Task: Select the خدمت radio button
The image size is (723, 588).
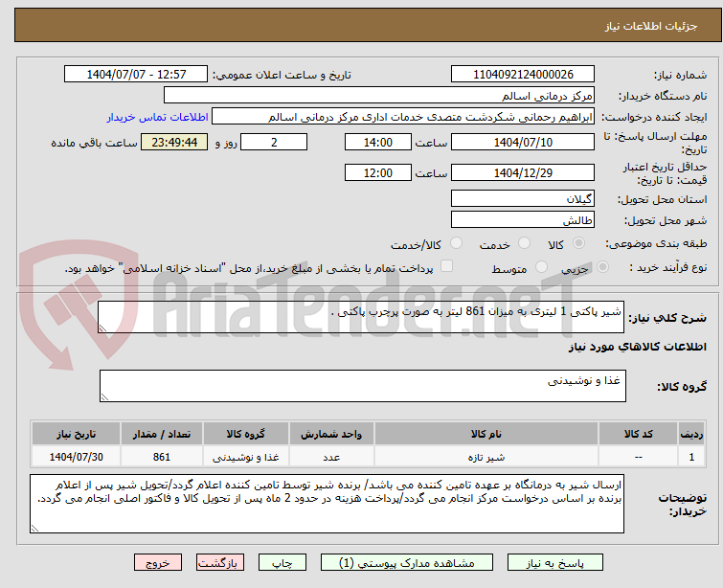Action: [x=524, y=243]
